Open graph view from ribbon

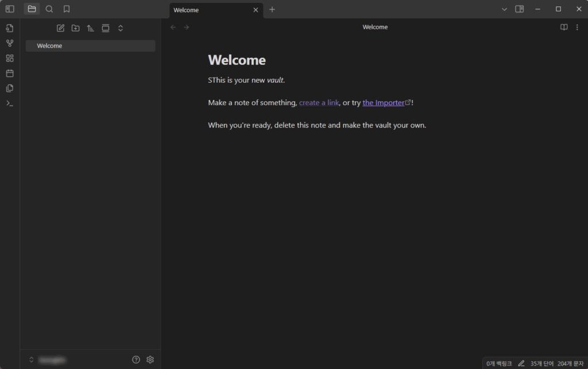pos(10,43)
